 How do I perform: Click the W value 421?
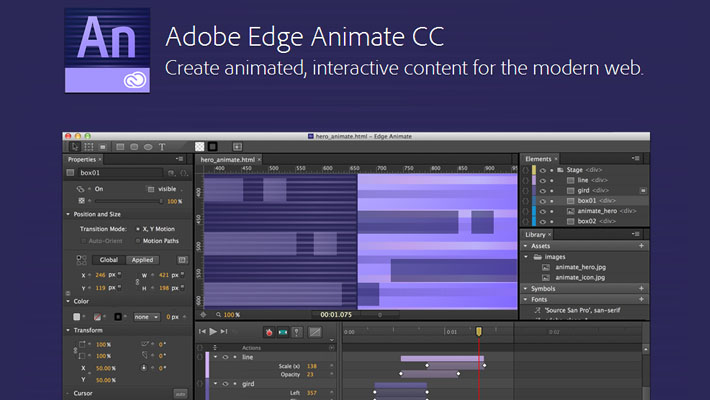click(x=163, y=275)
